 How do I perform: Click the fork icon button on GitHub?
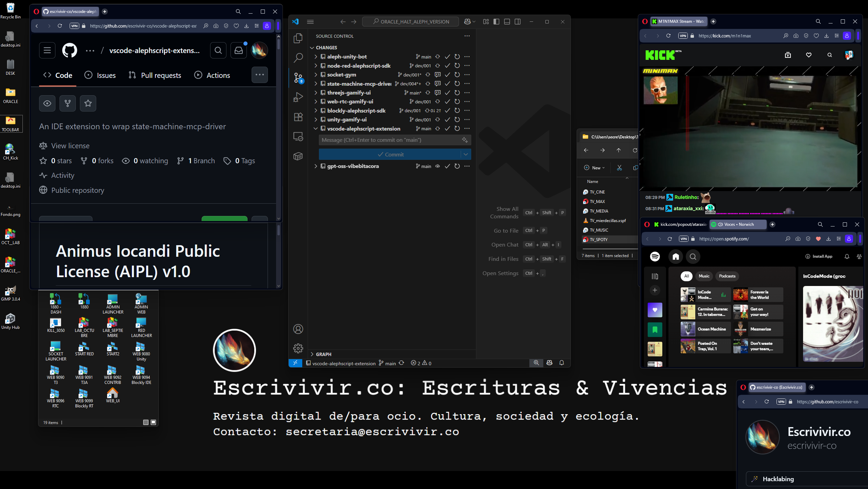point(68,103)
